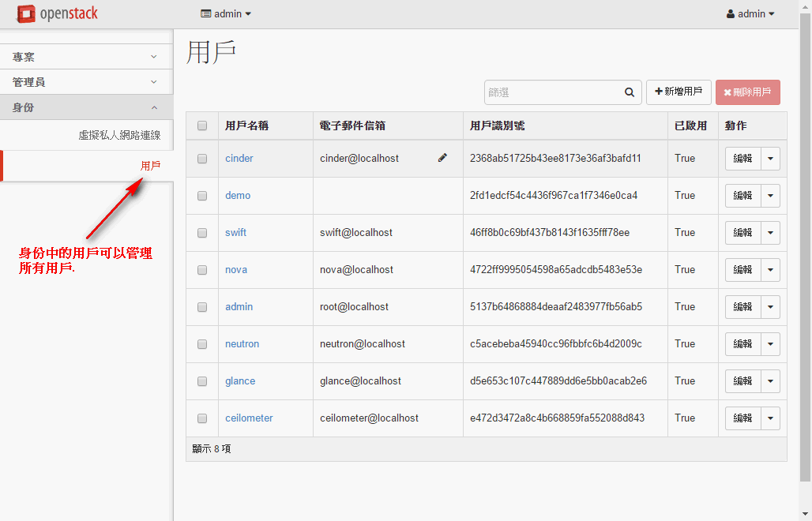Click the OpenStack logo

pos(57,13)
